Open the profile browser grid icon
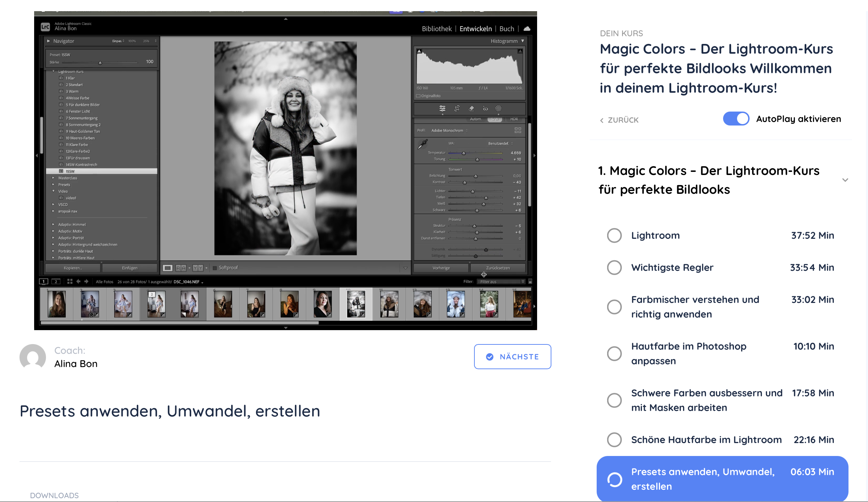The width and height of the screenshot is (868, 502). click(518, 130)
